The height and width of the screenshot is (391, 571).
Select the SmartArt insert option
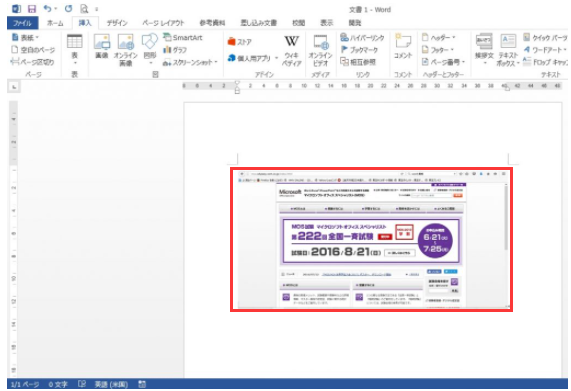click(x=182, y=37)
